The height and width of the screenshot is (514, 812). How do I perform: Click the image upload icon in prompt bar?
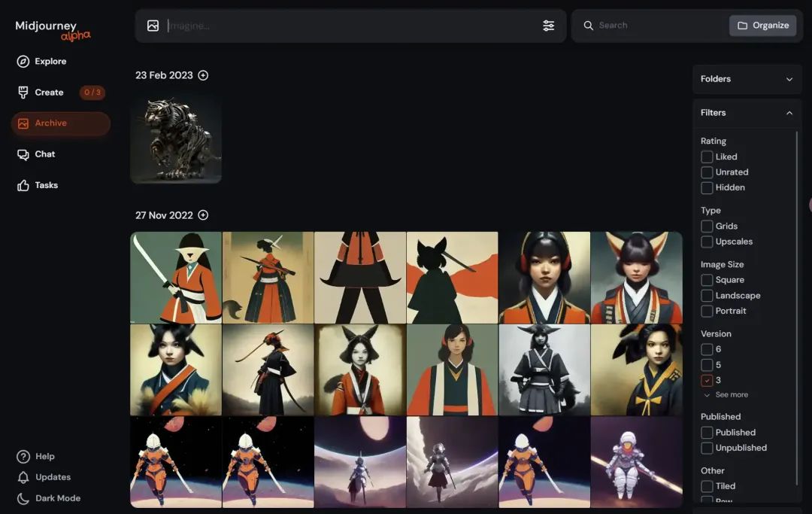coord(153,26)
